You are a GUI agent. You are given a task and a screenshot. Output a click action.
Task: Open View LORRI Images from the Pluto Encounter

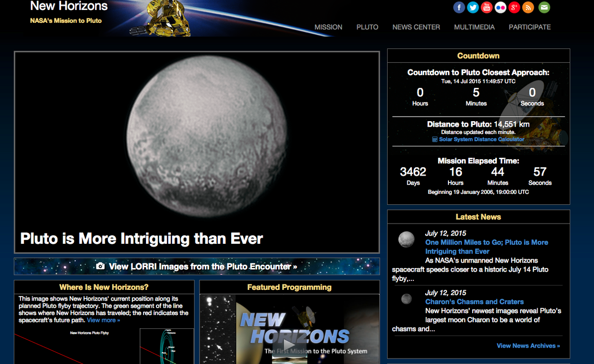[x=203, y=266]
